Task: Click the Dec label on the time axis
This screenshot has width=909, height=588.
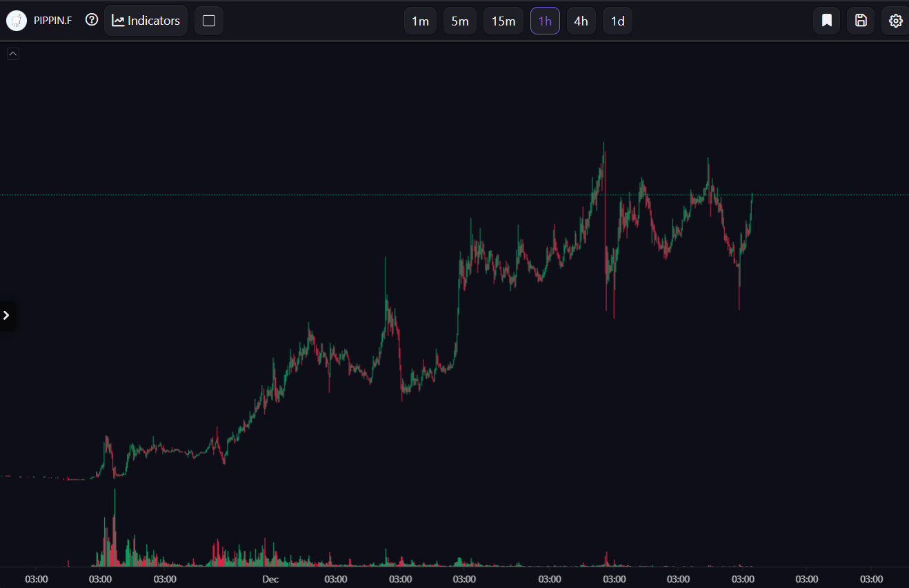Action: click(x=270, y=579)
